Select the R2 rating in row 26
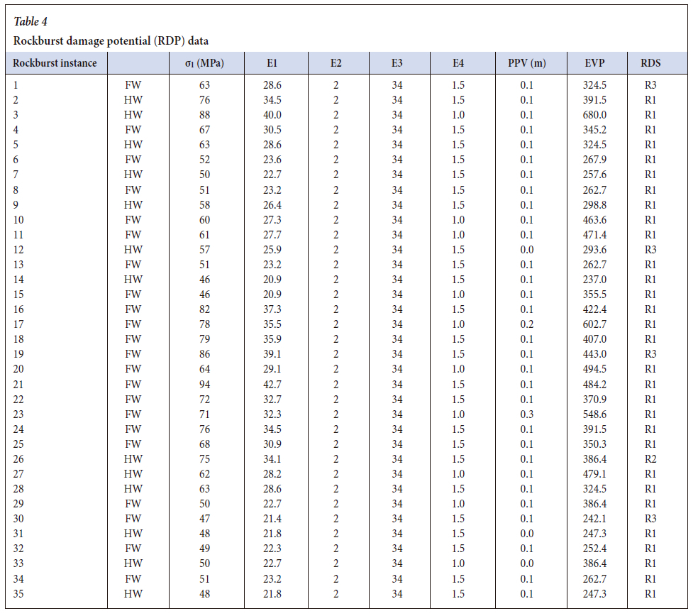The image size is (698, 616). click(650, 459)
